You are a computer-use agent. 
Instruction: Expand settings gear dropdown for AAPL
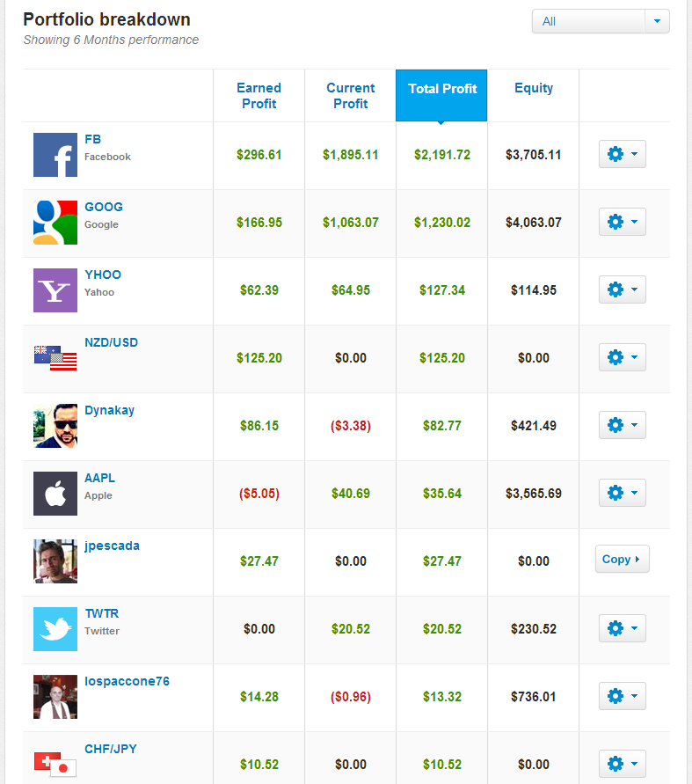[x=622, y=493]
